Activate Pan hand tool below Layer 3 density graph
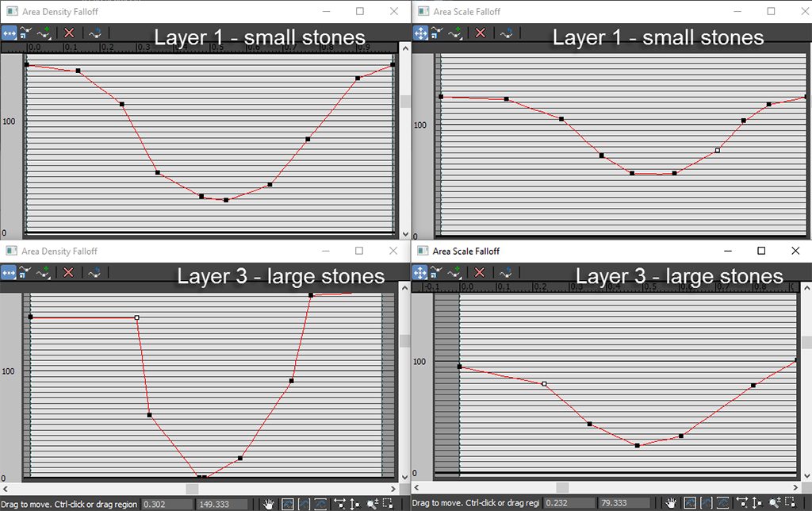 270,504
